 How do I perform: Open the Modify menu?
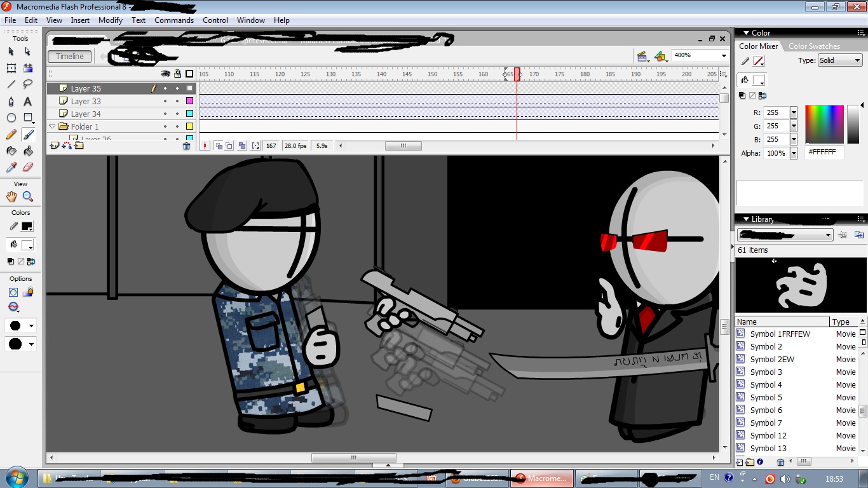tap(111, 20)
